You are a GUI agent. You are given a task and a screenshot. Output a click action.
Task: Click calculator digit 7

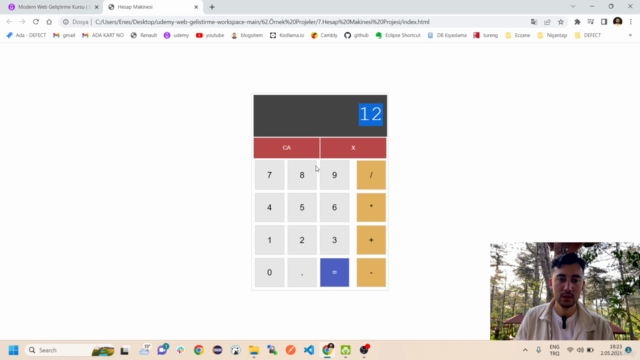pos(269,175)
